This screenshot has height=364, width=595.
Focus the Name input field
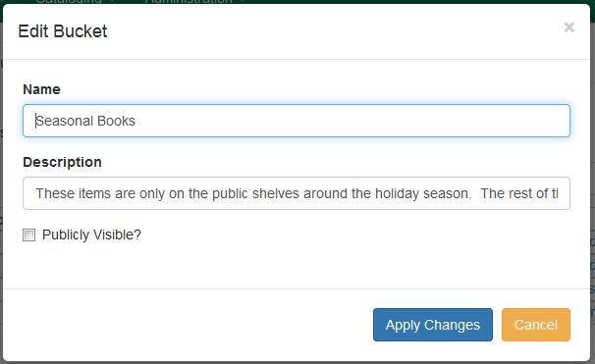click(297, 121)
